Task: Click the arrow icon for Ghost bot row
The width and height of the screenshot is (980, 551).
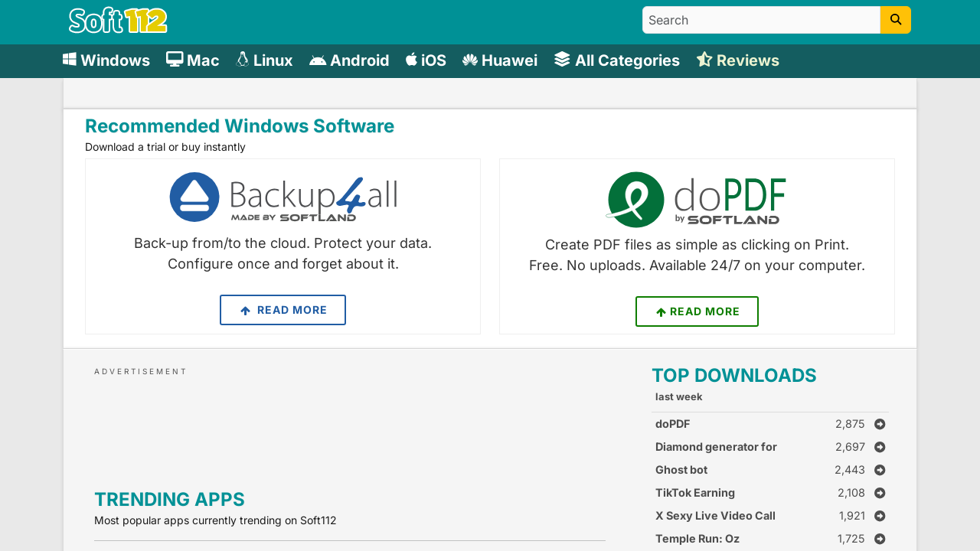Action: pos(880,470)
